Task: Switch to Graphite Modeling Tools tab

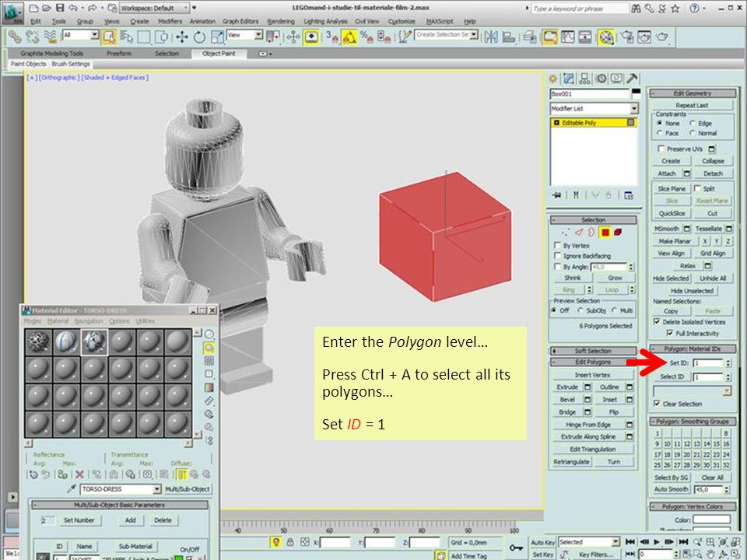Action: point(52,54)
